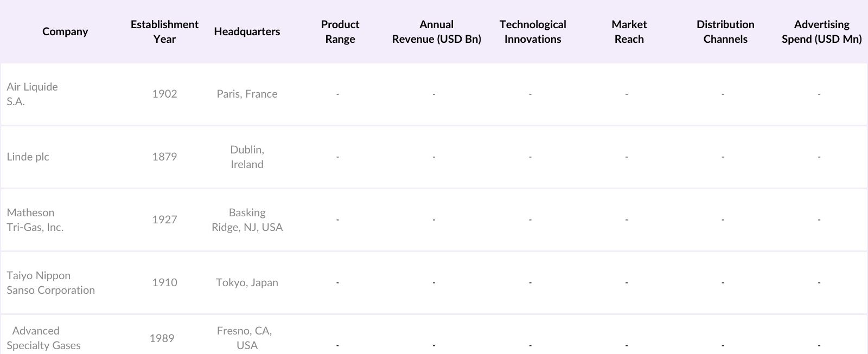Select the Linde plc company cell
The height and width of the screenshot is (354, 868).
(28, 157)
